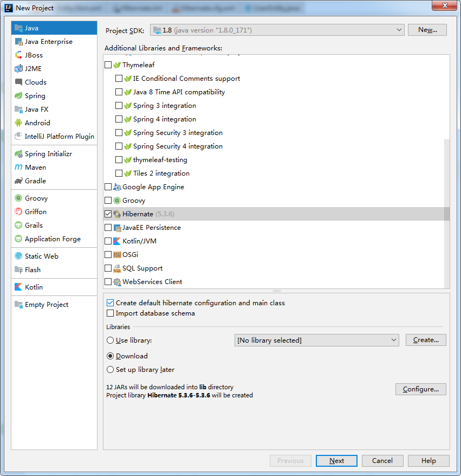The image size is (461, 476).
Task: Close the New Project window
Action: (445, 5)
